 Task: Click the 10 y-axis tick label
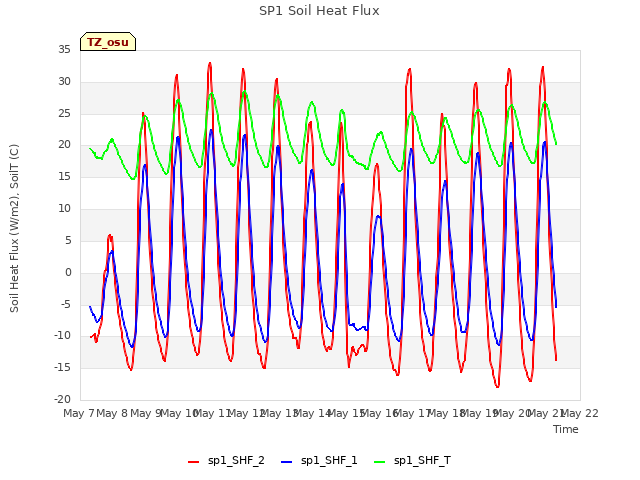click(64, 209)
